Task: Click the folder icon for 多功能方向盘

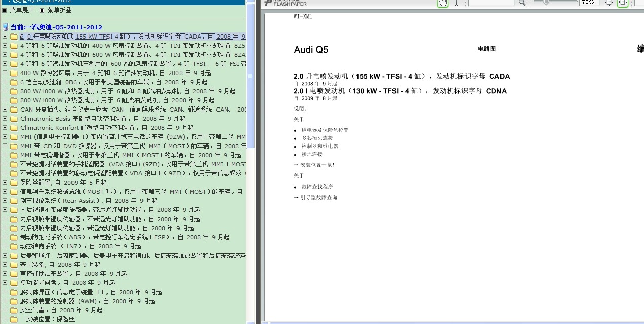Action: point(14,283)
